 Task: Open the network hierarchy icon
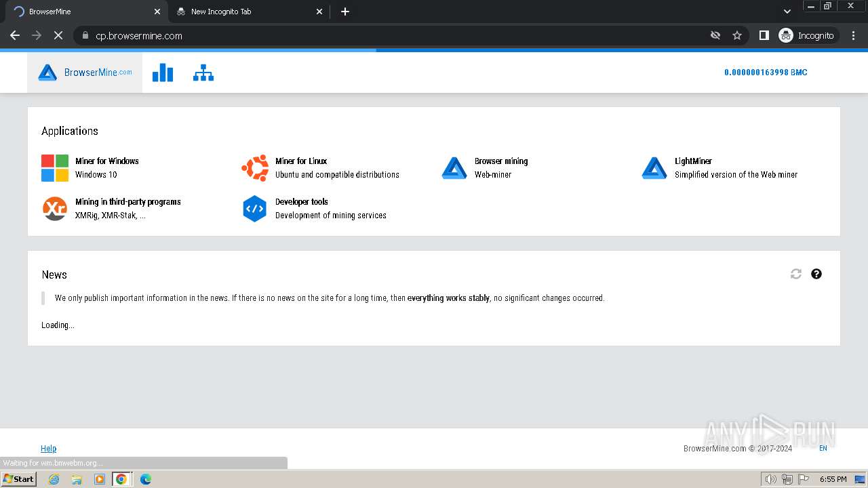pyautogui.click(x=203, y=73)
